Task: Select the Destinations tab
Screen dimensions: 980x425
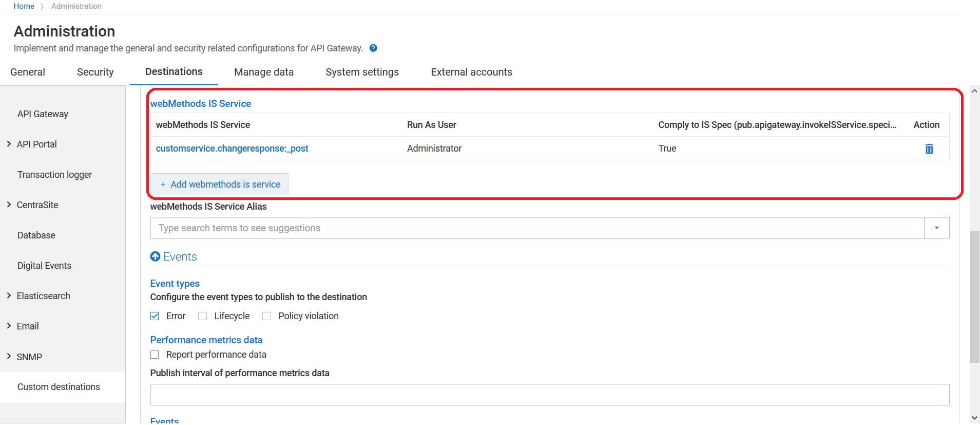Action: point(174,72)
